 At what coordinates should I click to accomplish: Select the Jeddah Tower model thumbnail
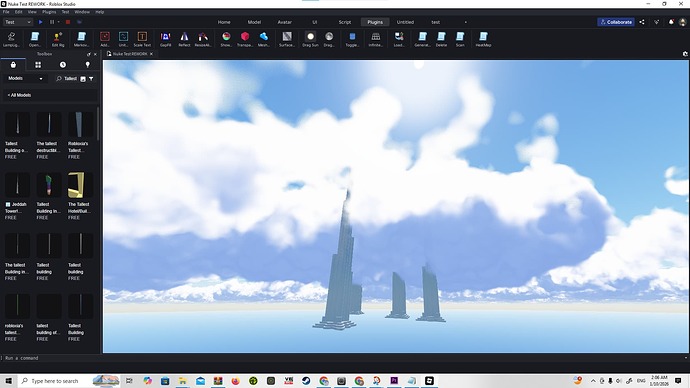point(17,185)
